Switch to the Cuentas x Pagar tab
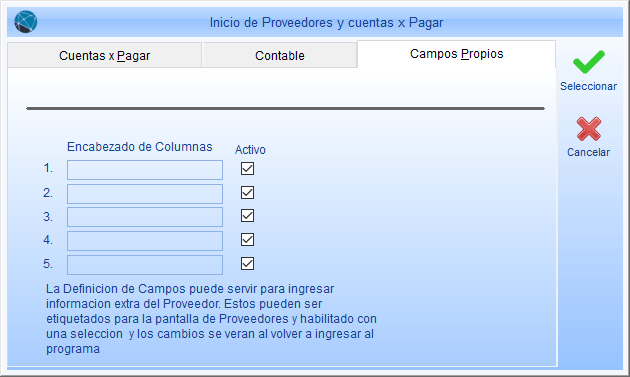 [104, 55]
